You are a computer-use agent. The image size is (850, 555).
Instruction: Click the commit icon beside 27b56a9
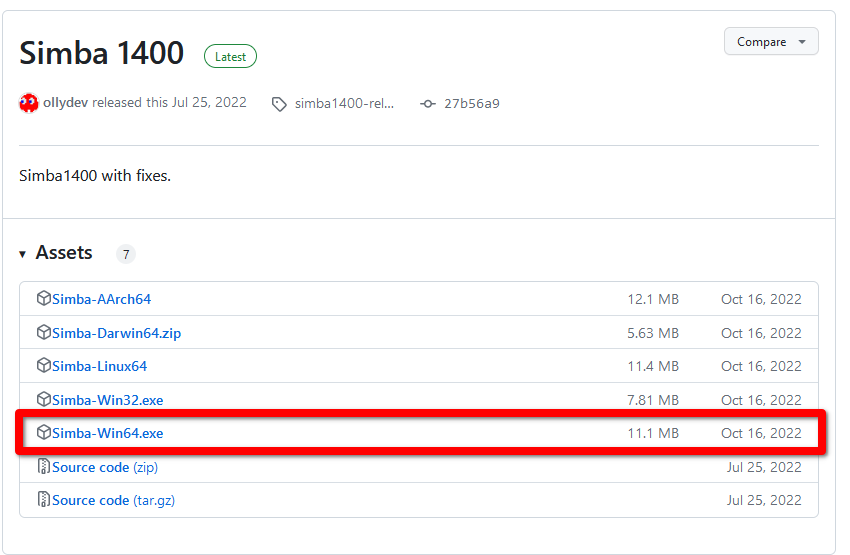[428, 104]
